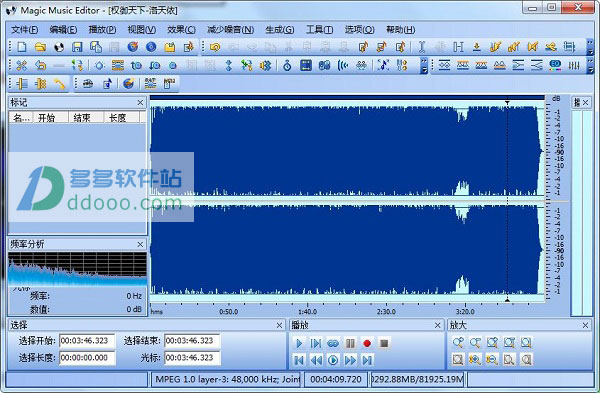Open the 工具(T) menu
This screenshot has width=600, height=393.
[x=320, y=29]
